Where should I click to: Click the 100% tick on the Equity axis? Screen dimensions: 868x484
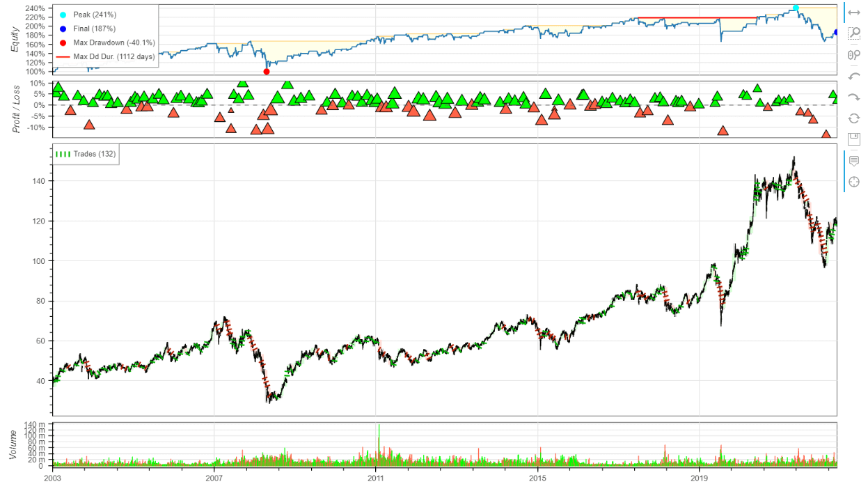click(x=35, y=71)
